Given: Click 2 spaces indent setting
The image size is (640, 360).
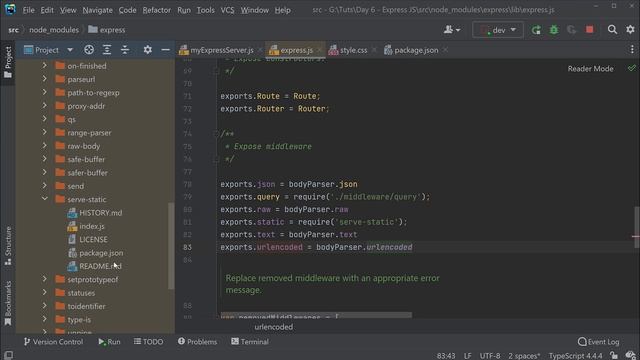Looking at the screenshot, I should point(524,356).
